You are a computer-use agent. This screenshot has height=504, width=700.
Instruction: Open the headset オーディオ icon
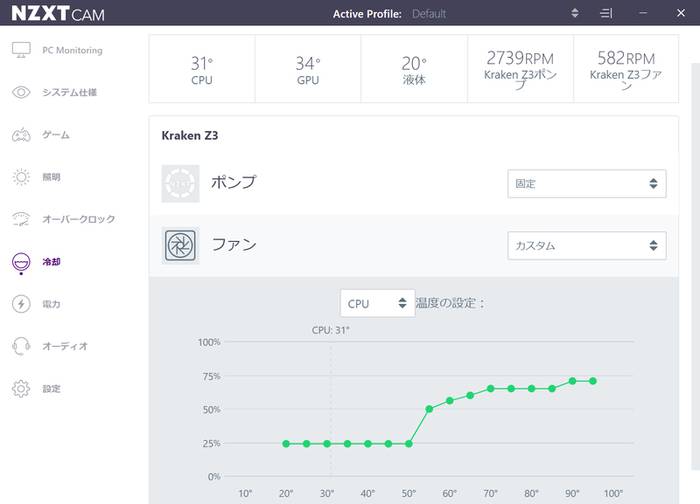pyautogui.click(x=21, y=346)
